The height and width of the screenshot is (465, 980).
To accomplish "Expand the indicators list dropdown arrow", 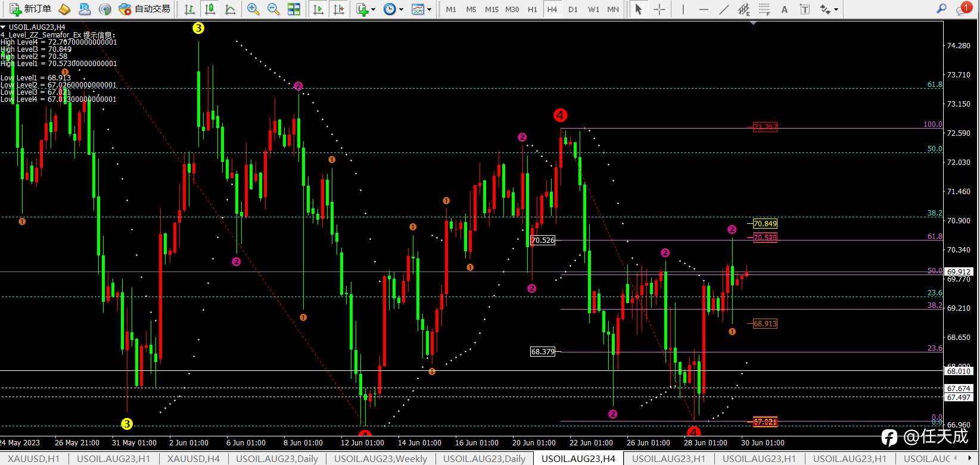I will pyautogui.click(x=373, y=10).
